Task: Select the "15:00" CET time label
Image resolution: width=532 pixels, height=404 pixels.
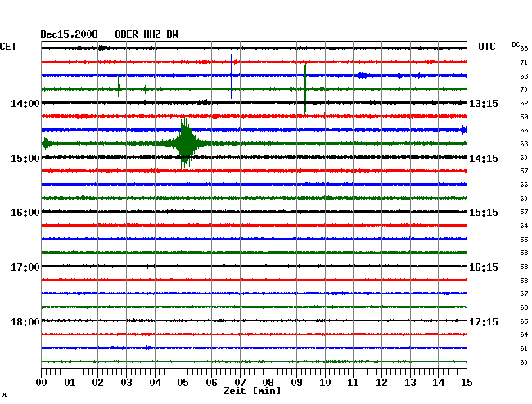Action: coord(25,159)
